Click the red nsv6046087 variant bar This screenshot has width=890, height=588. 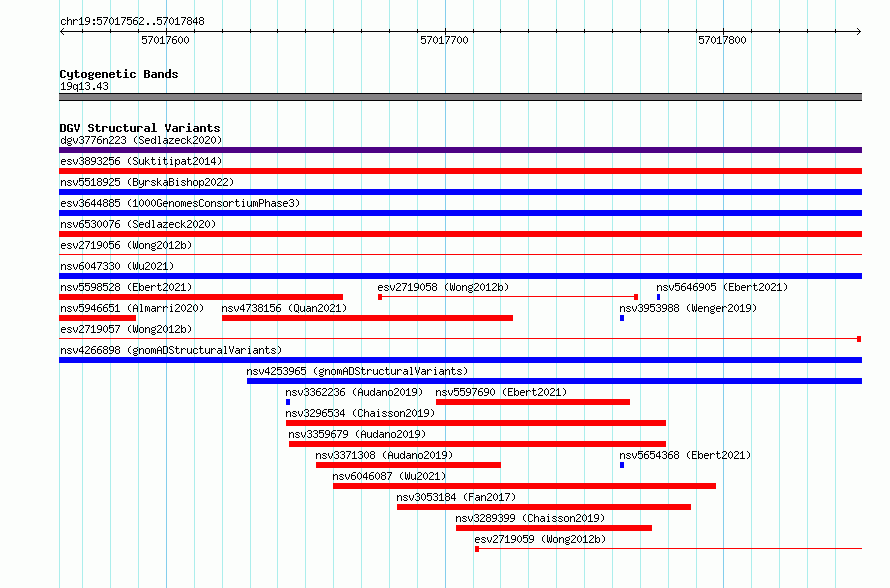524,486
